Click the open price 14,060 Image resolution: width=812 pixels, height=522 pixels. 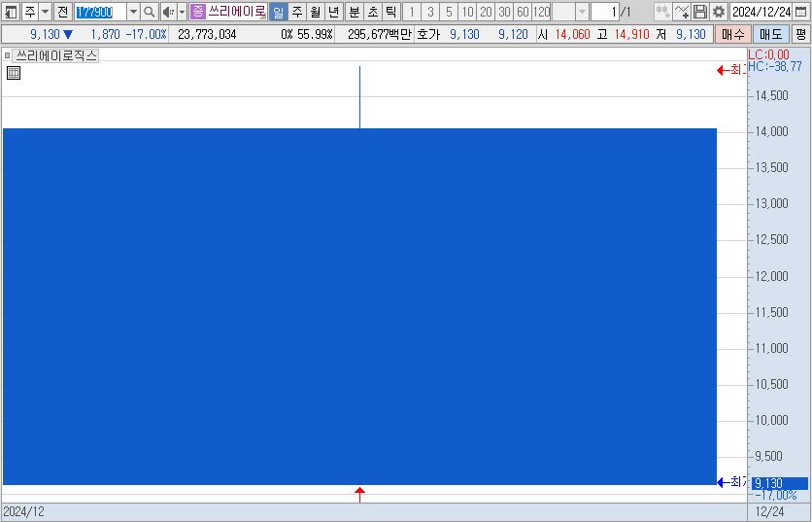(572, 35)
